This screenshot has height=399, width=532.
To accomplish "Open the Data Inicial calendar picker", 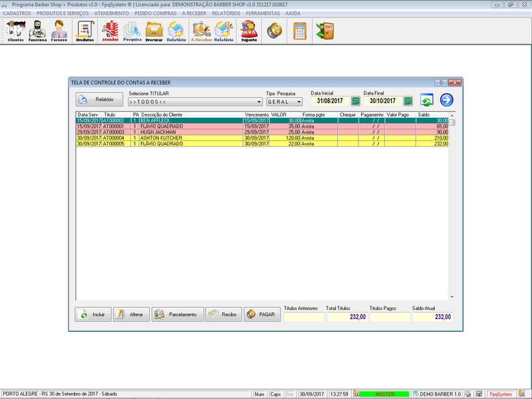I will tap(356, 101).
